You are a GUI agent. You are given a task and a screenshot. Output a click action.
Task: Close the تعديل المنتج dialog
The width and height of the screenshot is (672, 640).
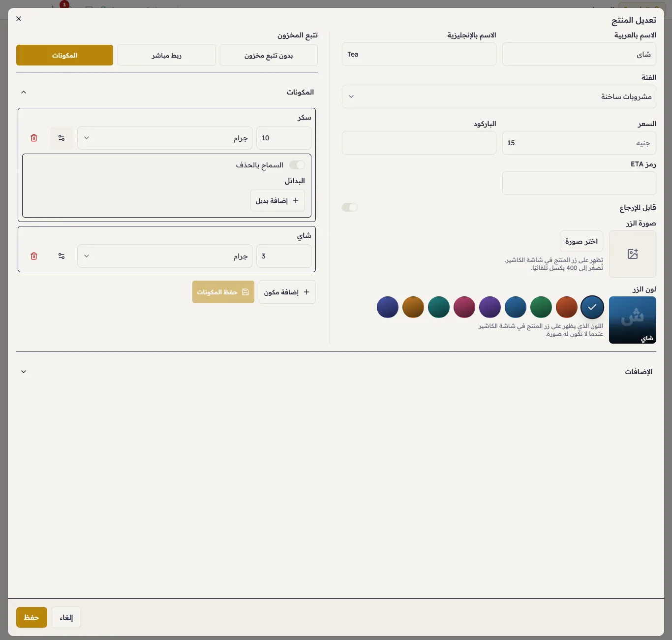pyautogui.click(x=19, y=19)
